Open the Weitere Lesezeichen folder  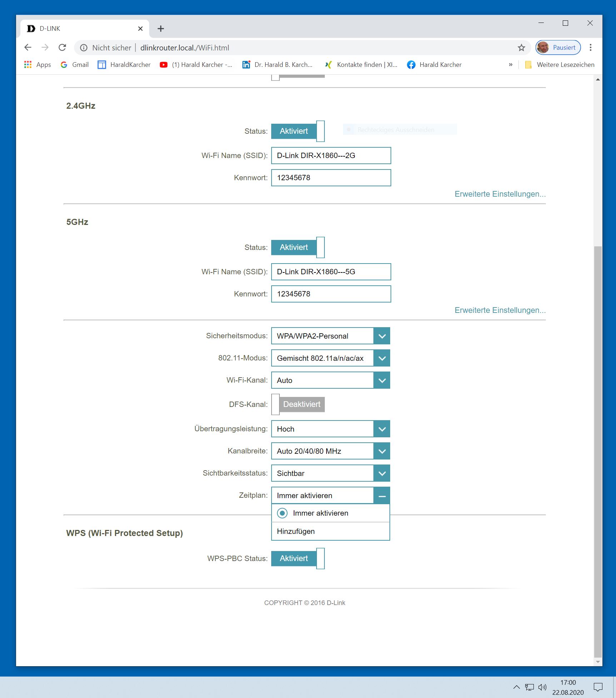pos(560,65)
